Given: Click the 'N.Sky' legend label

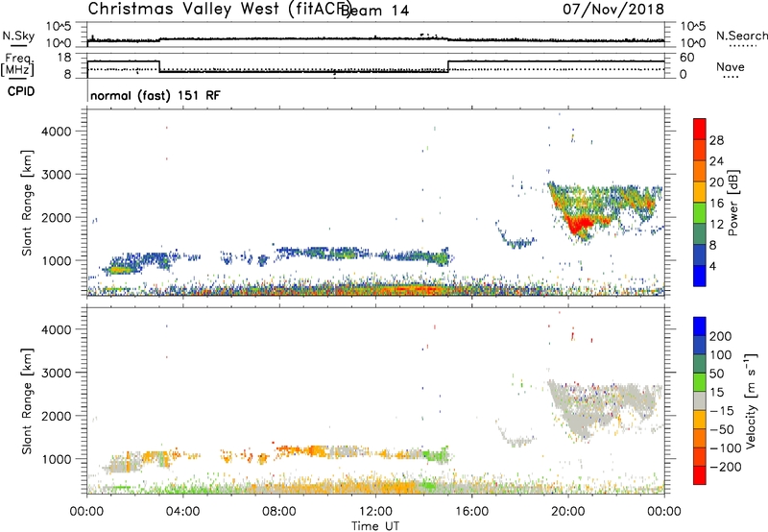Looking at the screenshot, I should coord(18,36).
